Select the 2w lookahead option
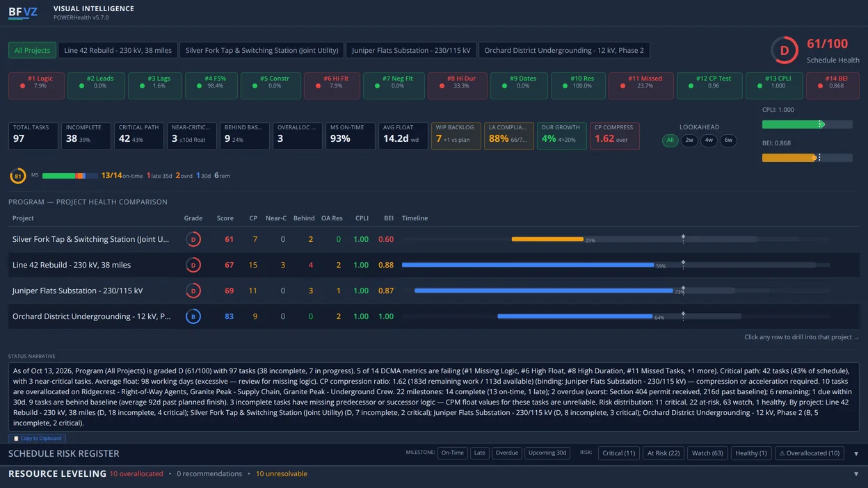This screenshot has width=868, height=488. pyautogui.click(x=689, y=140)
